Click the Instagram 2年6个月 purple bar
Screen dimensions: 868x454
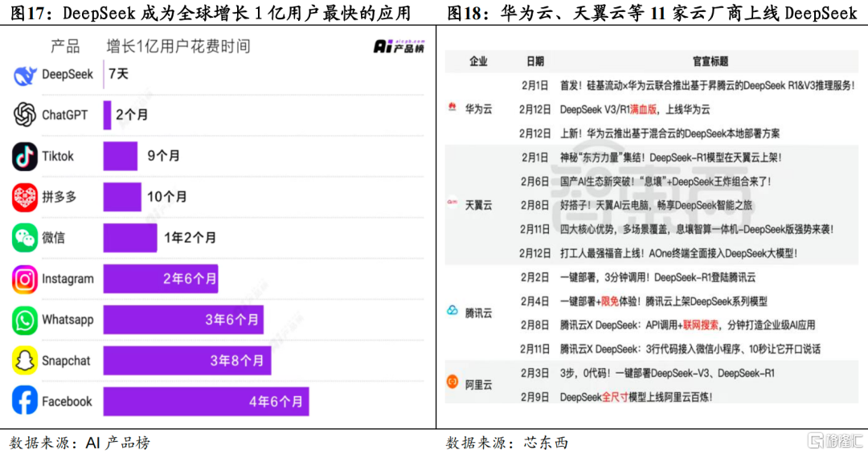pyautogui.click(x=161, y=279)
